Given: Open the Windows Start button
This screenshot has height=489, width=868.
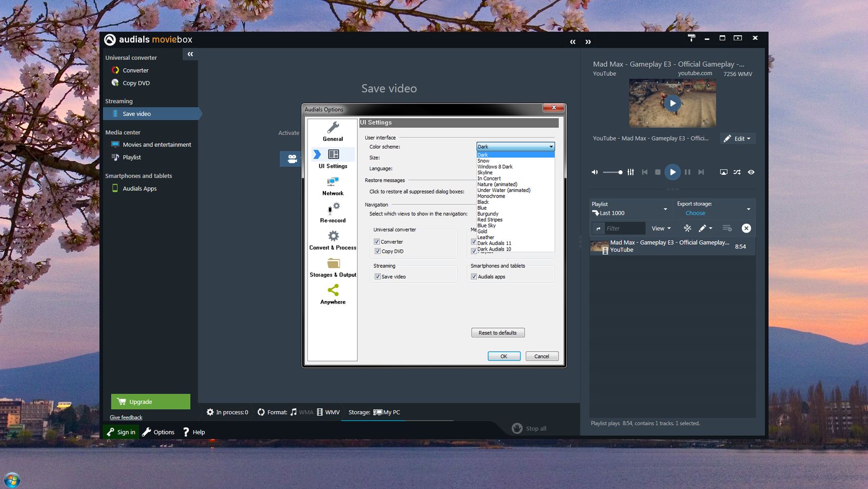Looking at the screenshot, I should 11,480.
